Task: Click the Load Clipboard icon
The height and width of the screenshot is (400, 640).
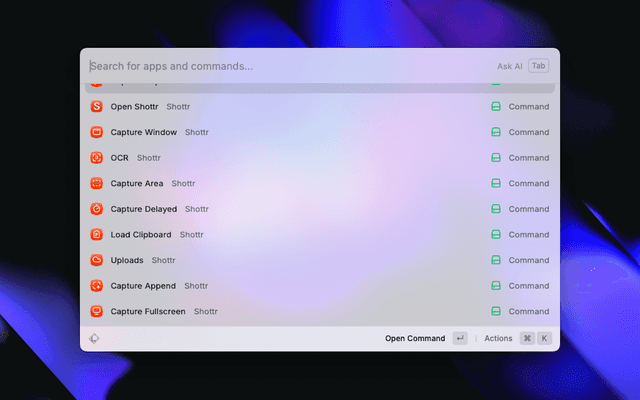Action: point(97,235)
